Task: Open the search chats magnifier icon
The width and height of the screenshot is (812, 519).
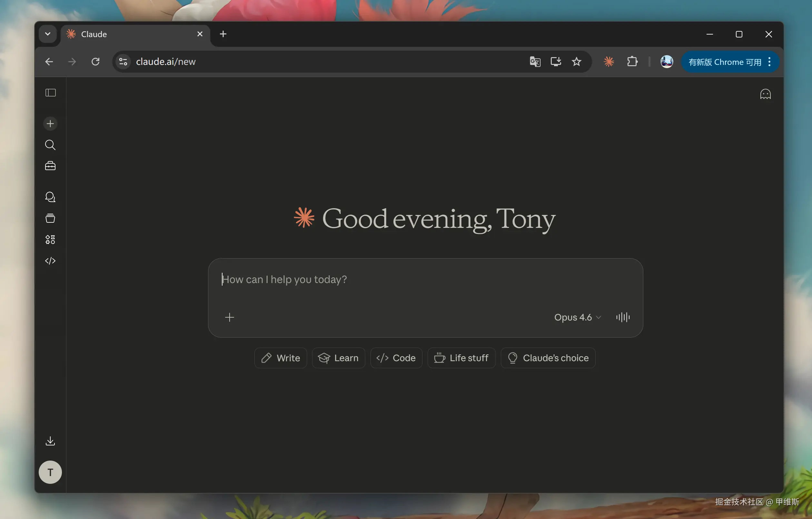Action: (x=50, y=145)
